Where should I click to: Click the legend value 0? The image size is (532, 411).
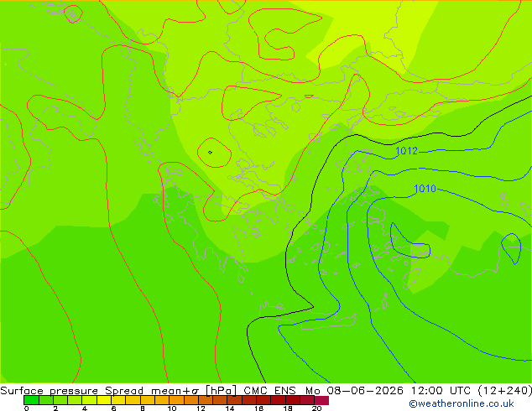point(27,408)
